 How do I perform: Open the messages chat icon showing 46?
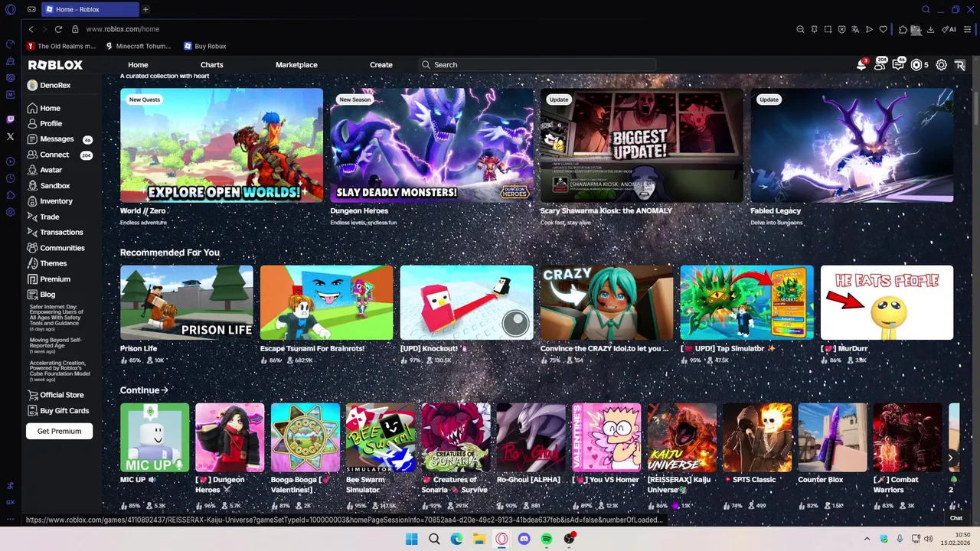coord(898,65)
